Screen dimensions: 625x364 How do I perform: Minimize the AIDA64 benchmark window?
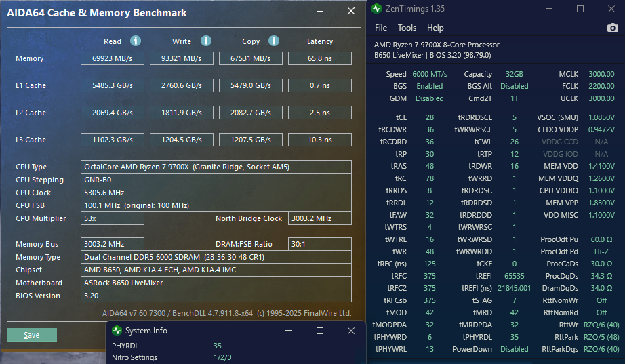pos(320,11)
